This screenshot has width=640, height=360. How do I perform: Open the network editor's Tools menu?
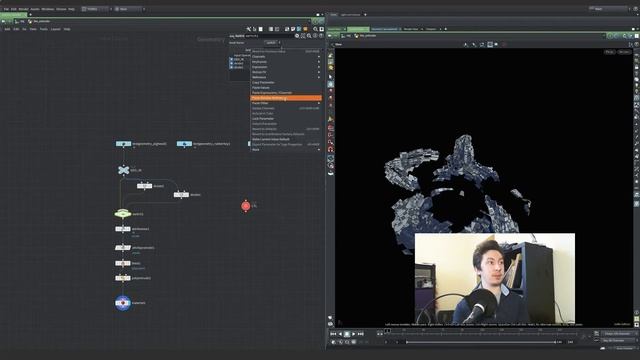(44, 29)
